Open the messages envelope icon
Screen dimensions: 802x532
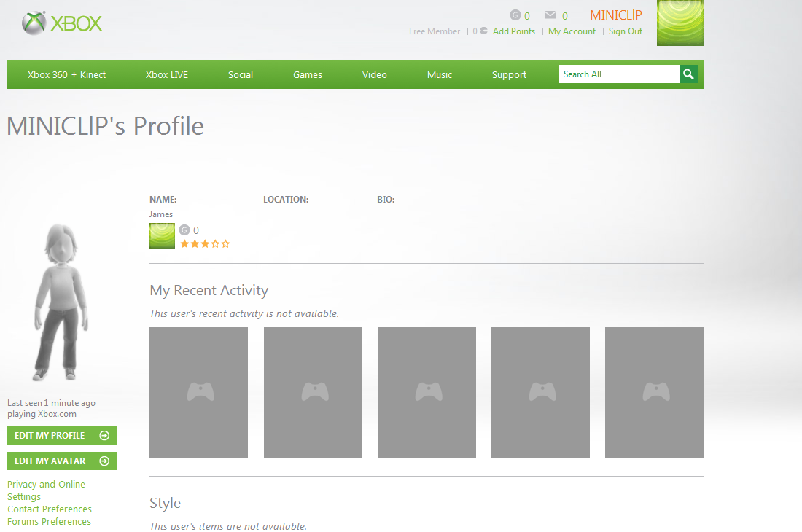550,15
